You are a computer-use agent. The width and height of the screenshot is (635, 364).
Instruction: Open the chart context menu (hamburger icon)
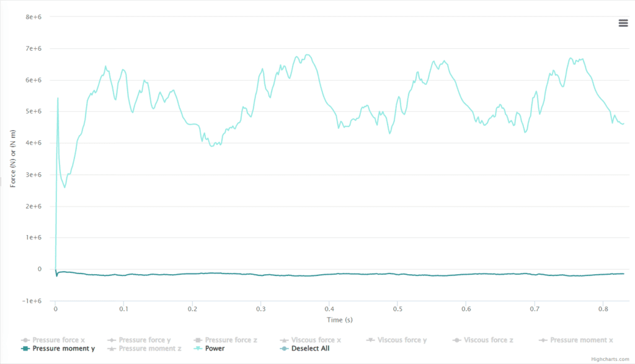point(623,23)
